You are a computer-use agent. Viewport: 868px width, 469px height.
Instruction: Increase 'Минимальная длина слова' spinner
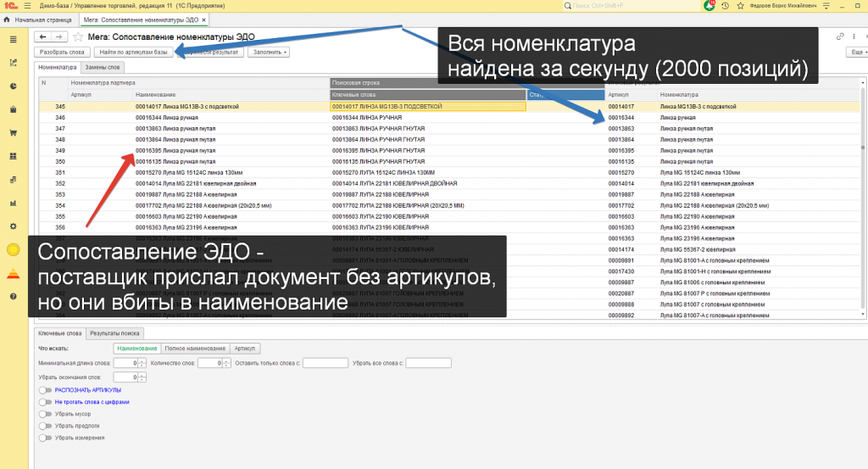point(142,361)
